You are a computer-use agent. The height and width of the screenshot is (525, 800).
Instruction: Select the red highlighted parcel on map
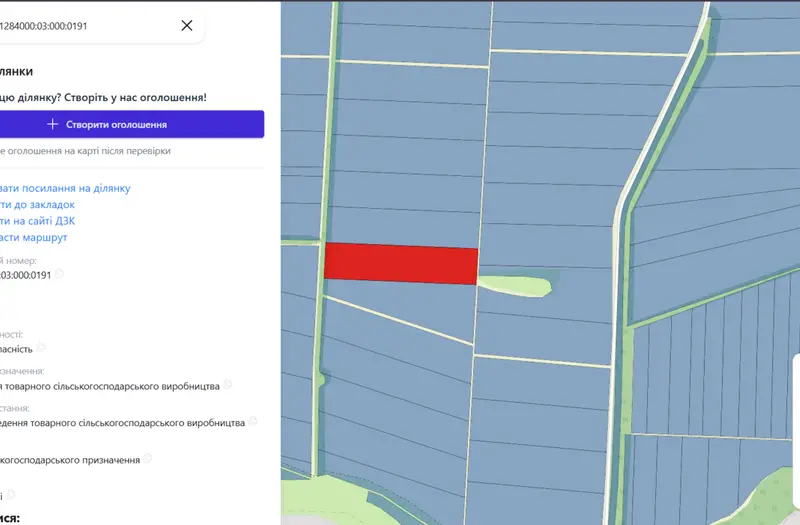point(401,263)
